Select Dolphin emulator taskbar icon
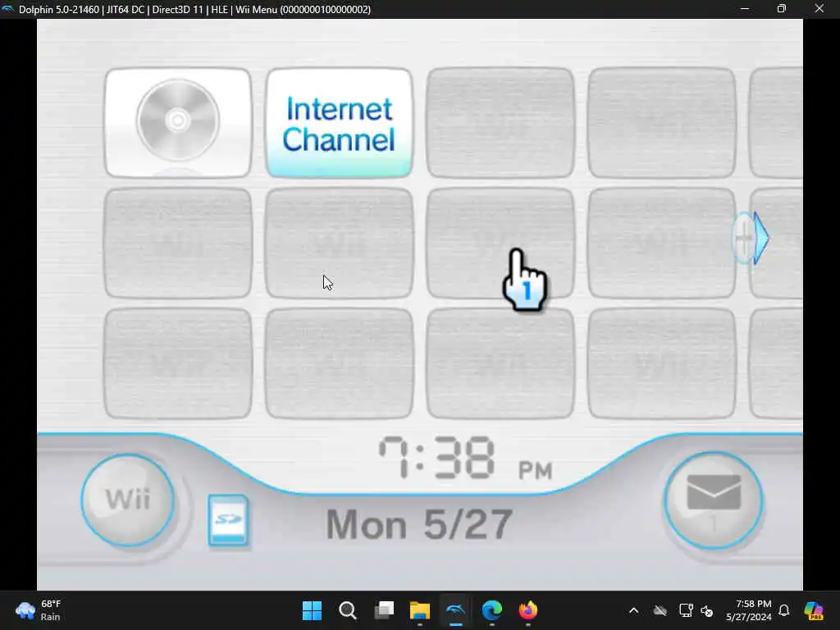The height and width of the screenshot is (630, 840). [x=456, y=610]
